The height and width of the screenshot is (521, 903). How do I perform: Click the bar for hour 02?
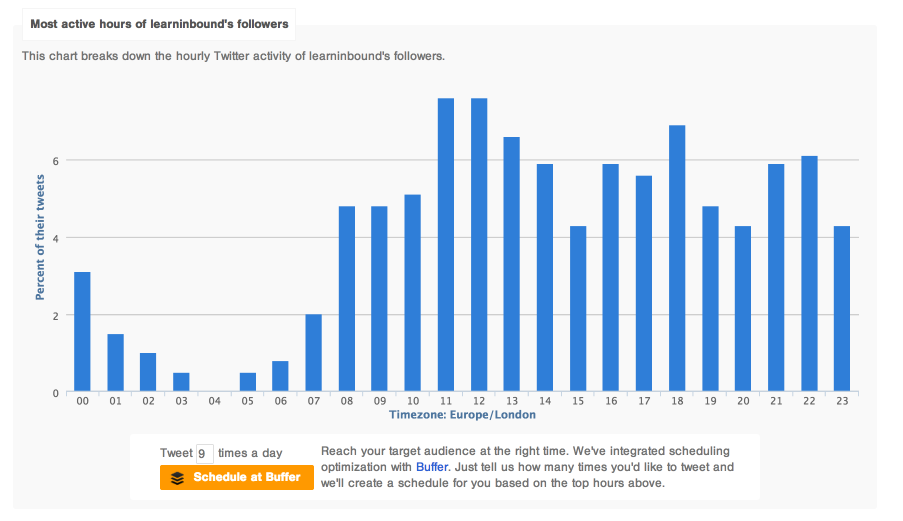[148, 372]
